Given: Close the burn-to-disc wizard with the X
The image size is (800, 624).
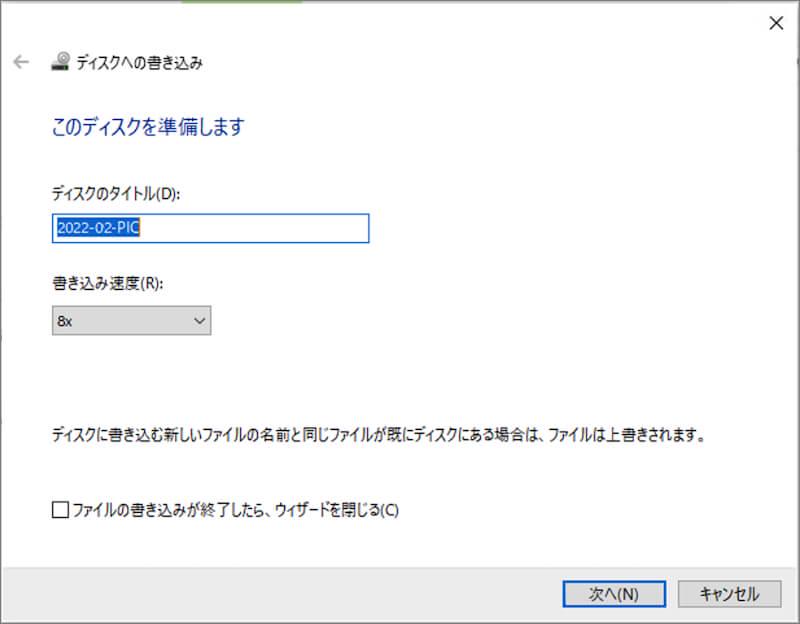Looking at the screenshot, I should 775,23.
